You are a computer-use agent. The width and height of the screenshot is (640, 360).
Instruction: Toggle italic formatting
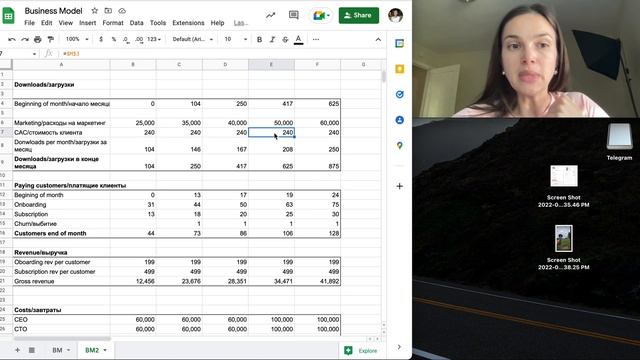pyautogui.click(x=272, y=40)
